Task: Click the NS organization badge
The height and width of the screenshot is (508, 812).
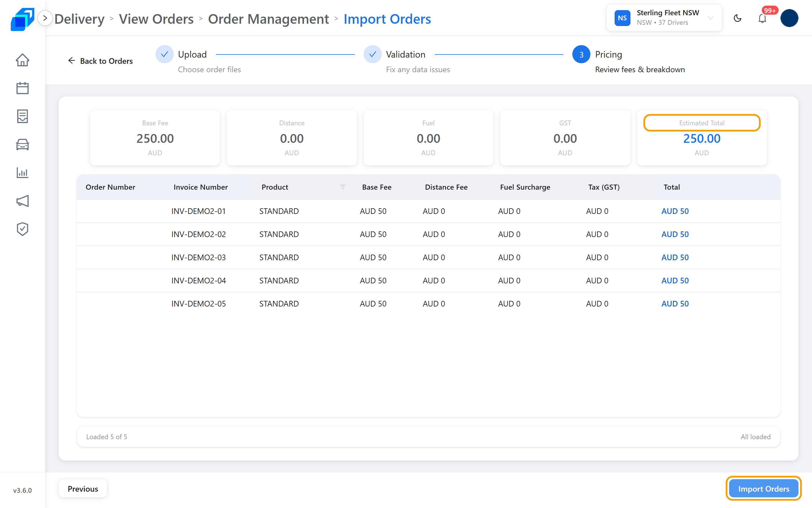Action: [x=623, y=18]
